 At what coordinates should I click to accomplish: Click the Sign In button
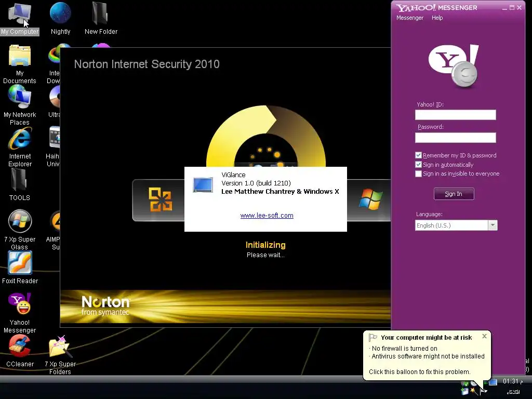click(x=454, y=194)
